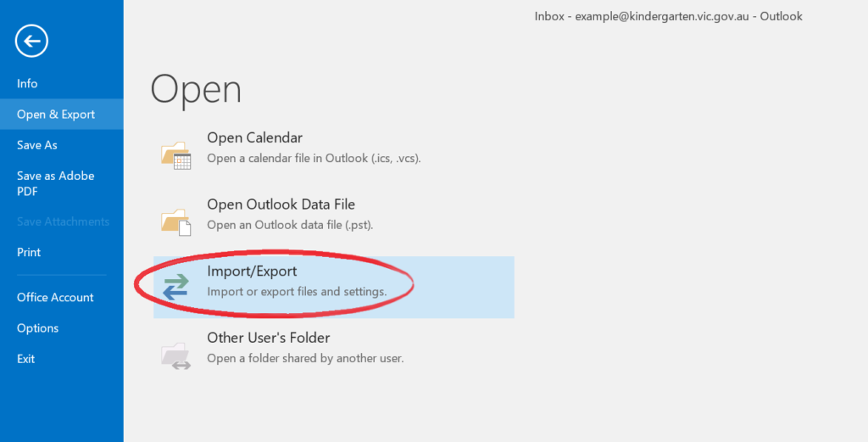
Task: Click 'Open a calendar file in Outlook' description
Action: (314, 159)
